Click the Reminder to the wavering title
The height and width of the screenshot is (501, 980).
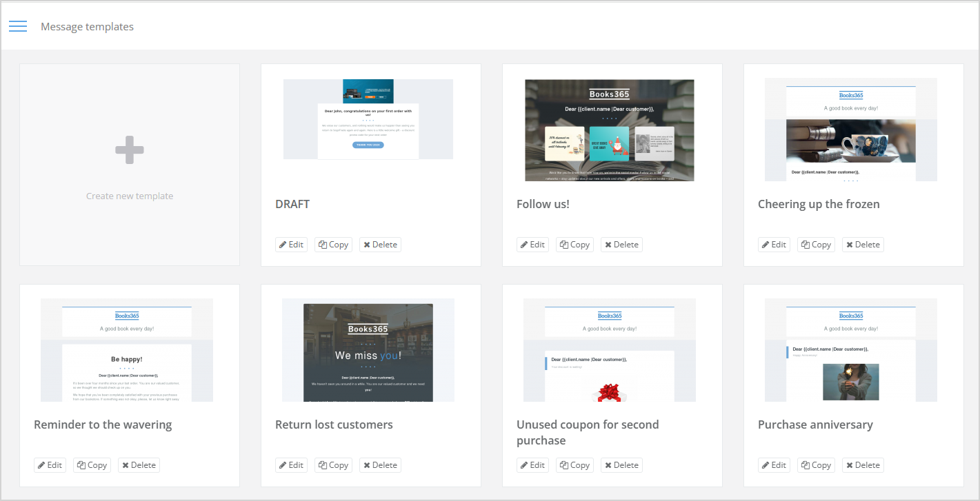103,425
